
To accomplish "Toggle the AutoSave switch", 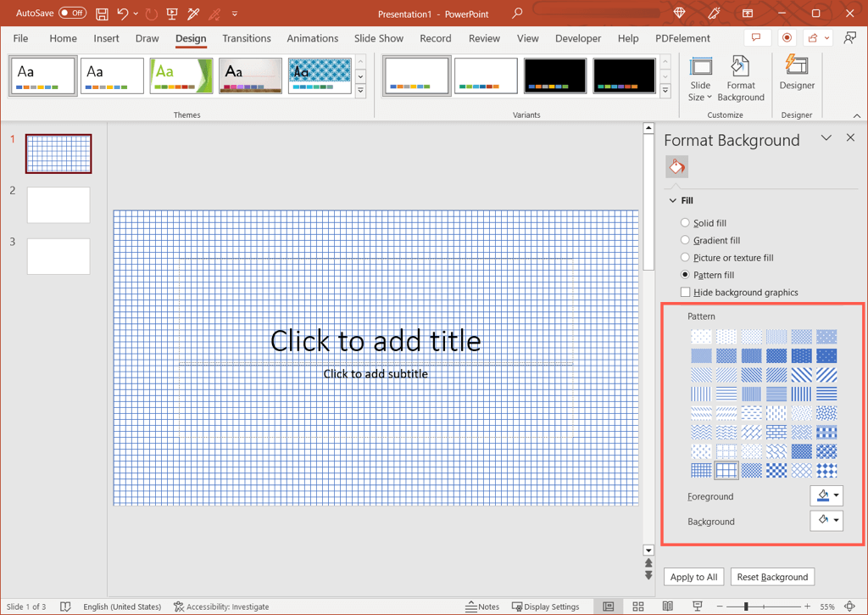I will [x=72, y=14].
